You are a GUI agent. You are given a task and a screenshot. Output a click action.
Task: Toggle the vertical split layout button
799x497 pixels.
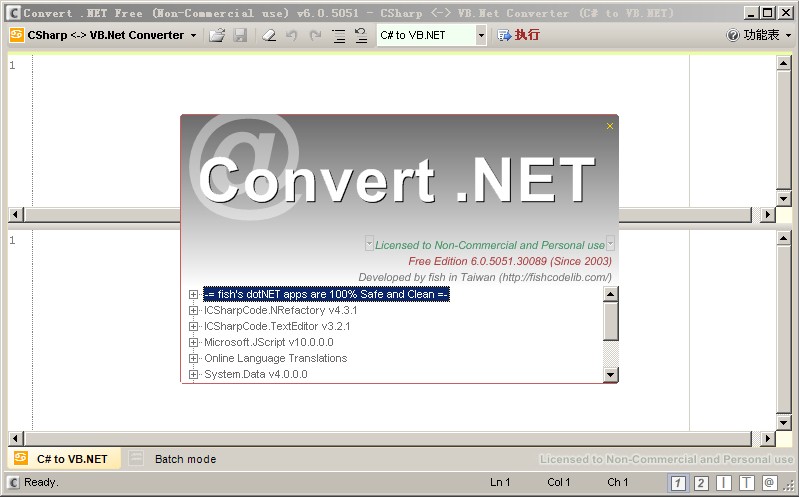(x=724, y=483)
